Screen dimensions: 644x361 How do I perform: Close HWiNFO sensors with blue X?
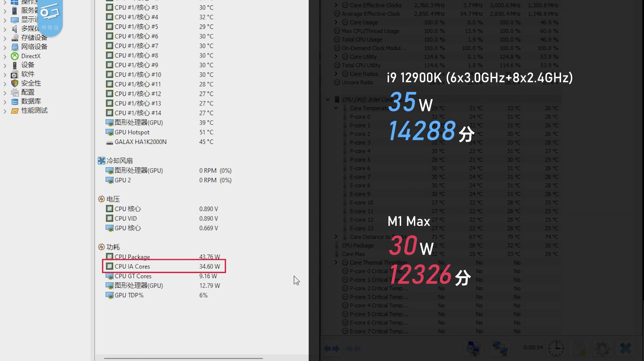tap(626, 348)
